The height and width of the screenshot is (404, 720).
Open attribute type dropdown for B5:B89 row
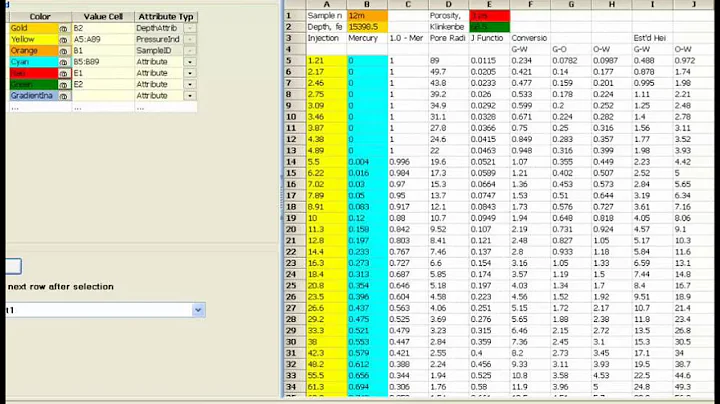(190, 62)
